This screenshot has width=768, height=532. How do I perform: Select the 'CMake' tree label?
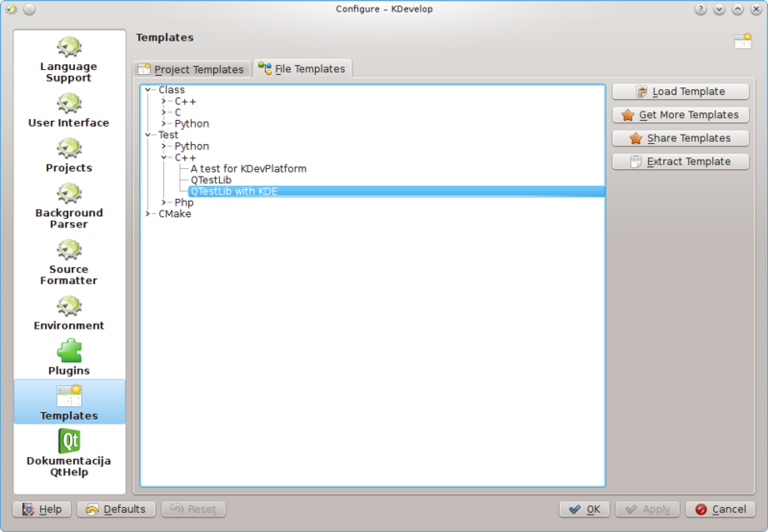175,213
